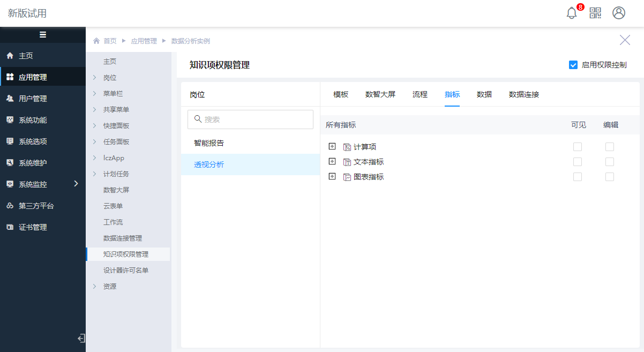Click the home icon in breadcrumb
Image resolution: width=644 pixels, height=352 pixels.
(x=96, y=41)
